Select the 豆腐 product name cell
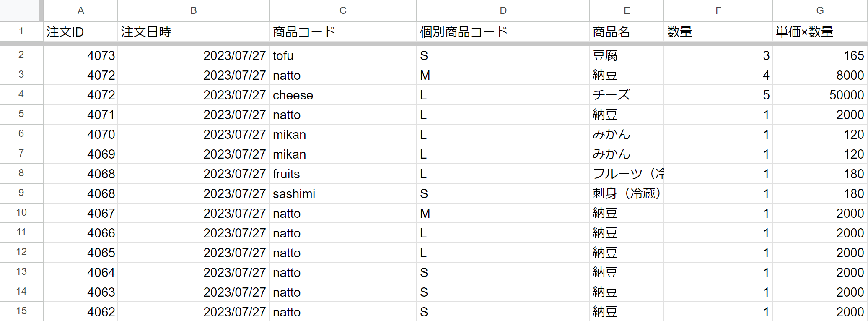Screen dimensions: 868x321 click(x=627, y=55)
